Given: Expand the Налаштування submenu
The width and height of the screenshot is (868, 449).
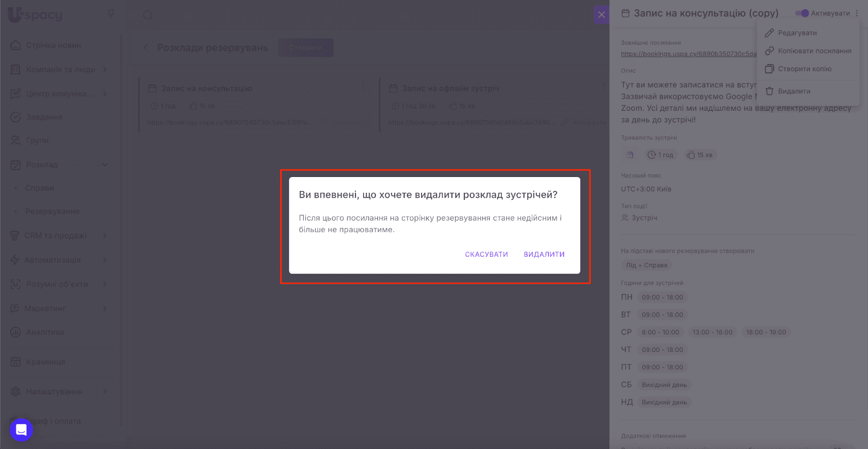Looking at the screenshot, I should tap(105, 391).
